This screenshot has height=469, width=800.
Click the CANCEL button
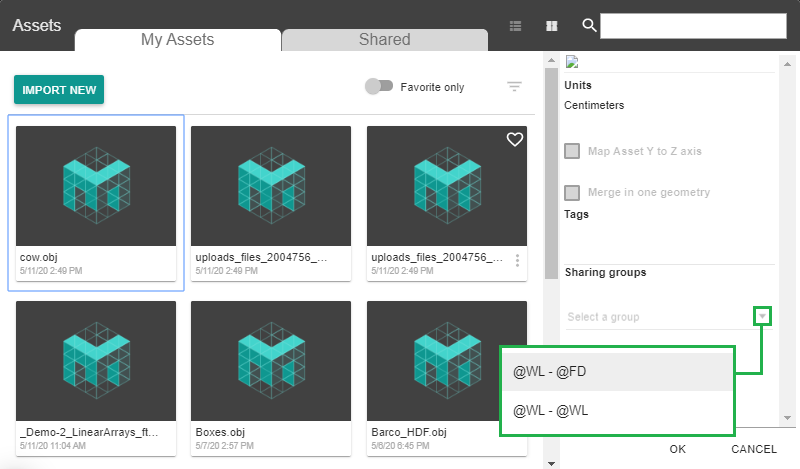[754, 449]
